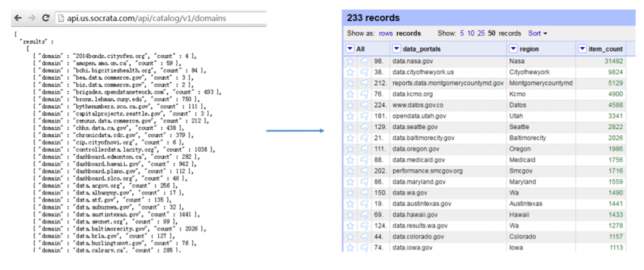Open the region column dropdown
The width and height of the screenshot is (644, 270).
(514, 49)
